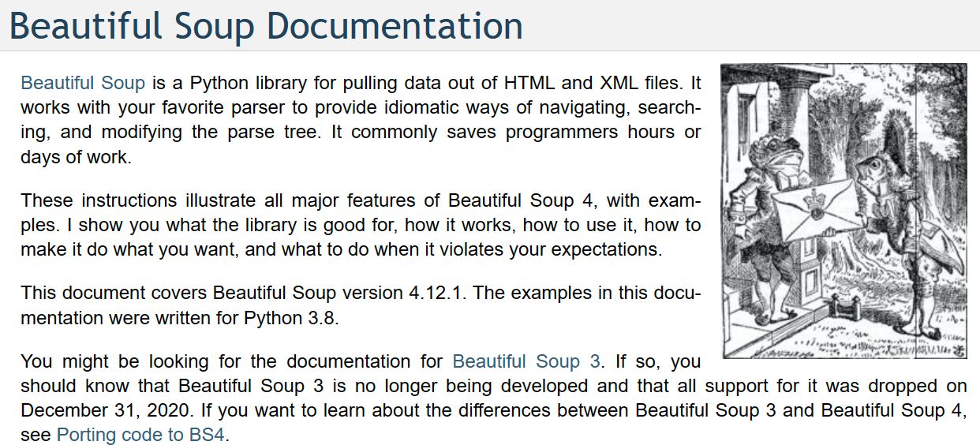Click the paragraph starting with This document covers
The width and height of the screenshot is (980, 445).
tap(361, 305)
